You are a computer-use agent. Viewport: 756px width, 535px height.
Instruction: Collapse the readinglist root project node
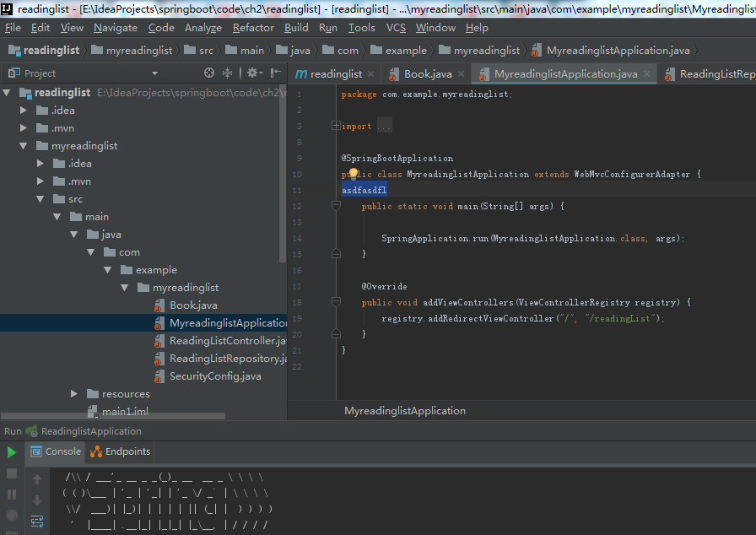point(7,93)
